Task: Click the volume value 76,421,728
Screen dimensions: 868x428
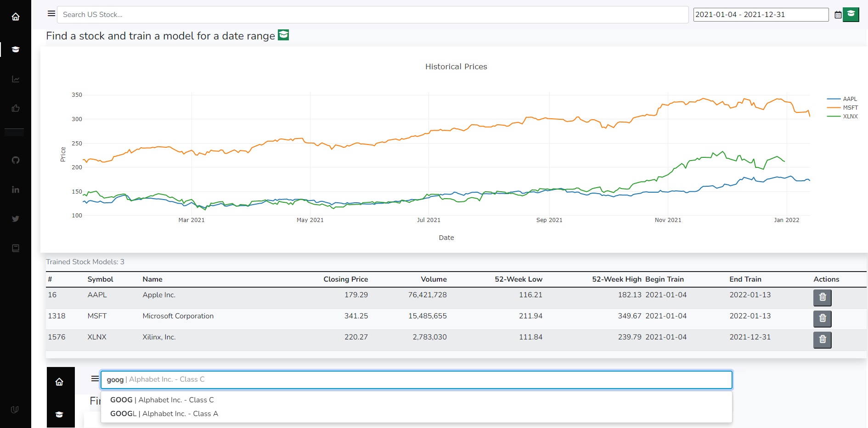Action: tap(427, 295)
